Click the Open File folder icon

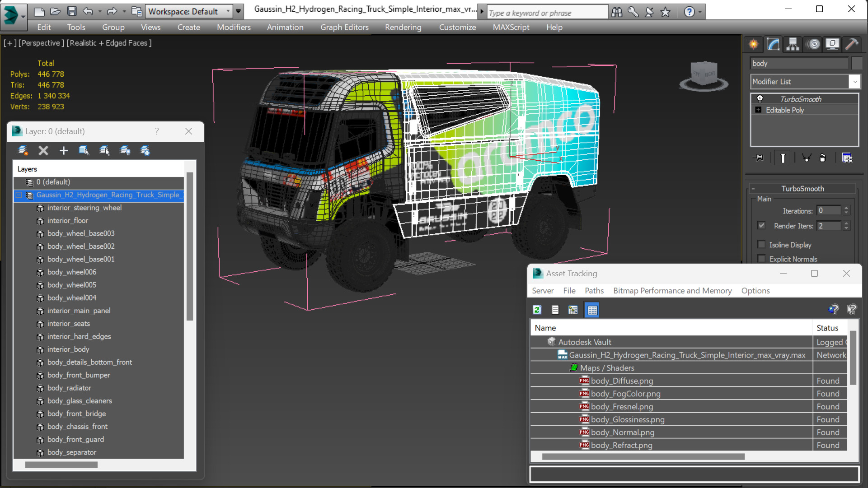tap(55, 11)
